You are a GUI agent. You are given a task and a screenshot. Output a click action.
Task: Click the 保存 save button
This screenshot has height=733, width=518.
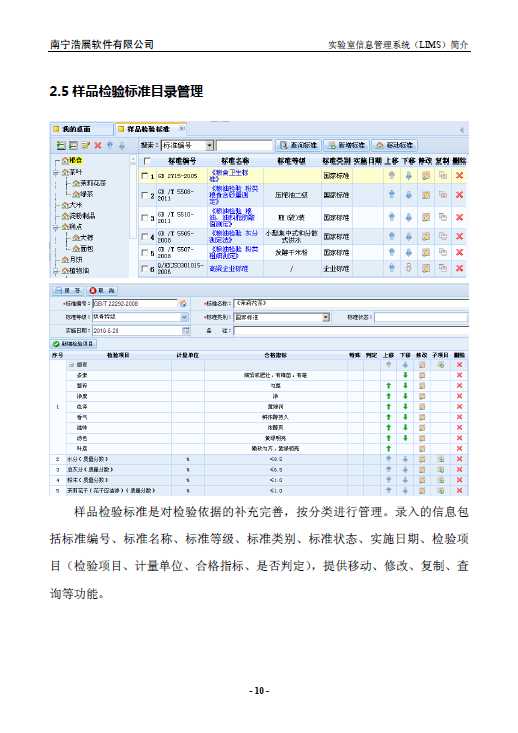68,291
